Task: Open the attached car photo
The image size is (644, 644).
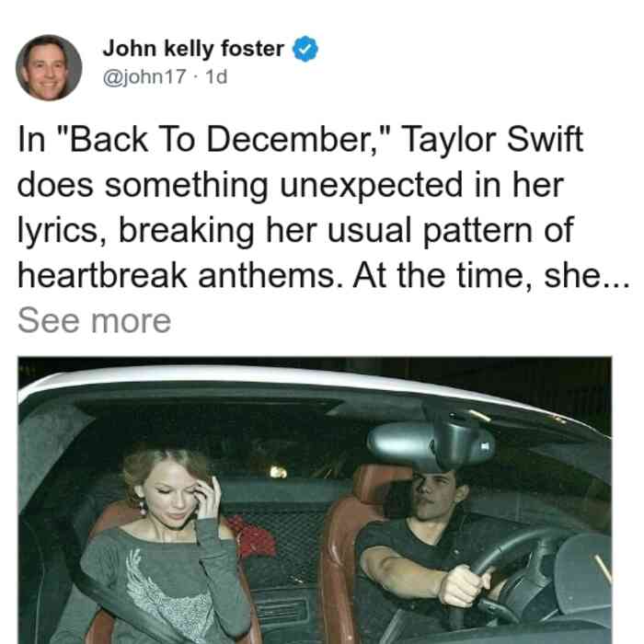Action: point(315,500)
